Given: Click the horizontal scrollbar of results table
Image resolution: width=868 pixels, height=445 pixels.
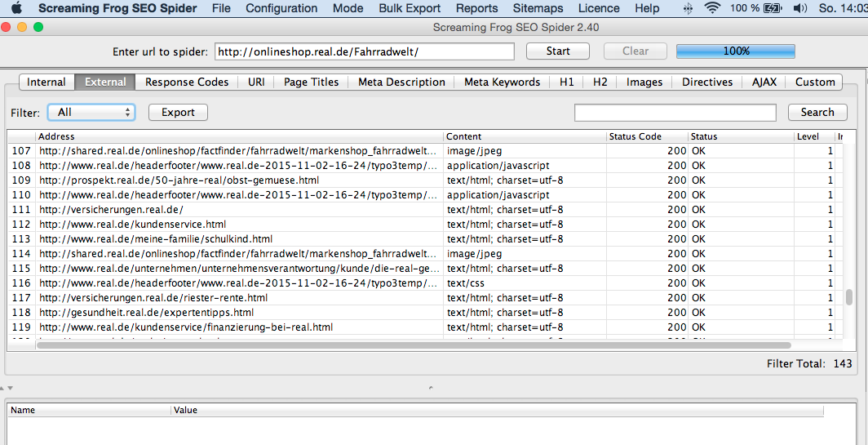Looking at the screenshot, I should 414,345.
